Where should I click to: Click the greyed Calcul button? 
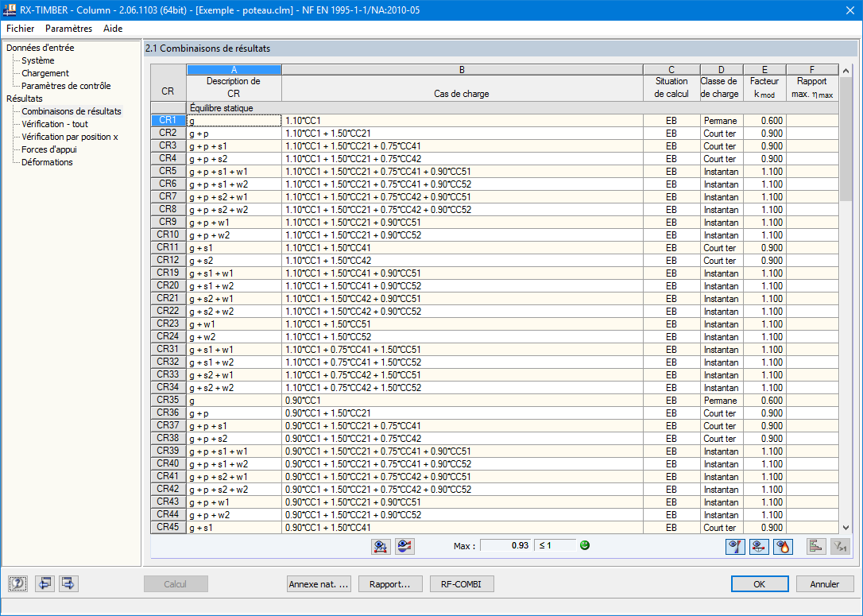point(176,584)
